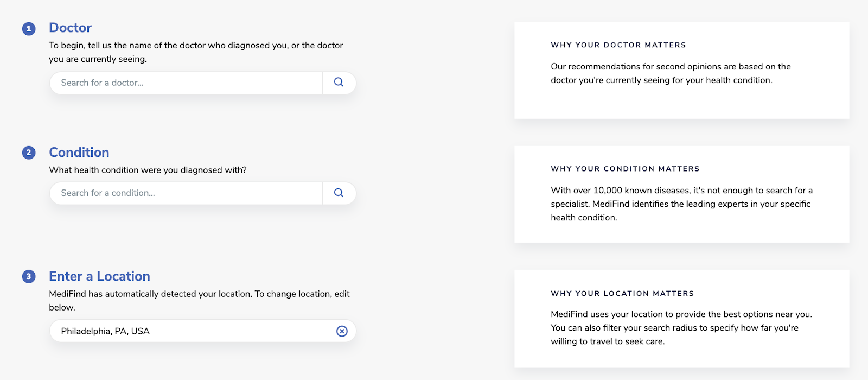Click 'WHY YOUR LOCATION MATTERS' title text
868x380 pixels.
[x=622, y=294]
